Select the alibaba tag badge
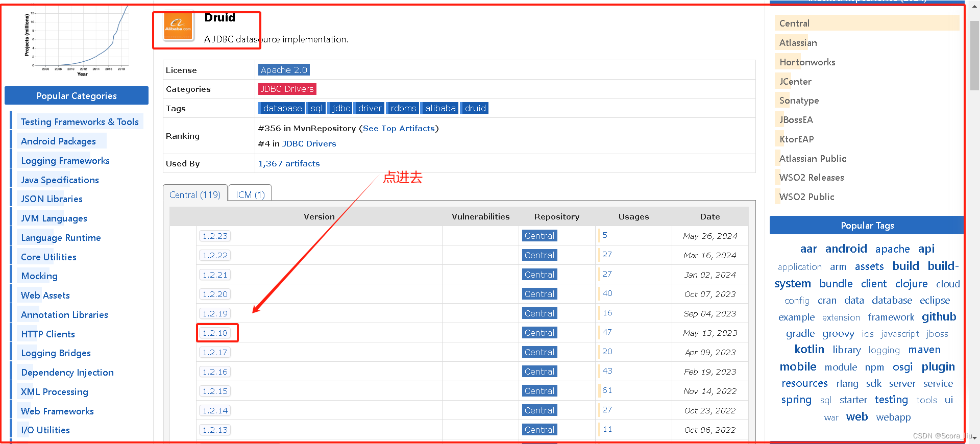980x444 pixels. (440, 108)
